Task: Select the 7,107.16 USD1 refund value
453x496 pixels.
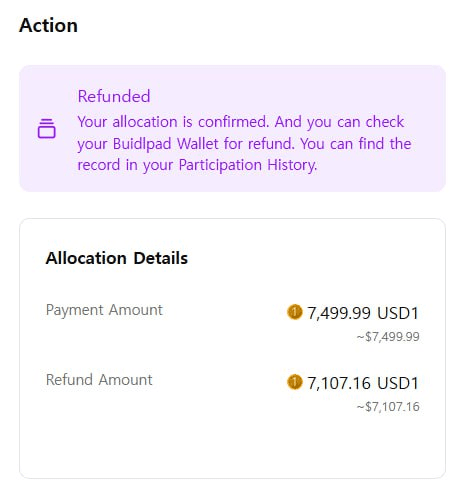Action: (363, 383)
